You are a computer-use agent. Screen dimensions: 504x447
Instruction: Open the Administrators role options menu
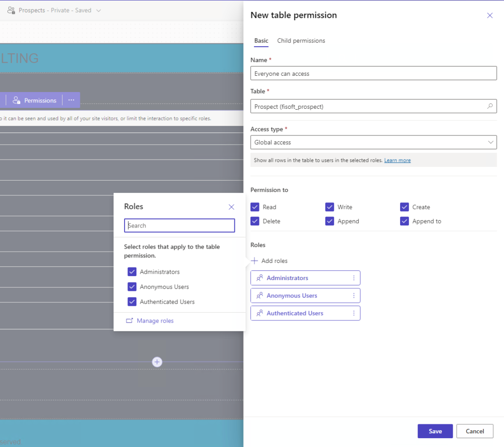point(353,278)
